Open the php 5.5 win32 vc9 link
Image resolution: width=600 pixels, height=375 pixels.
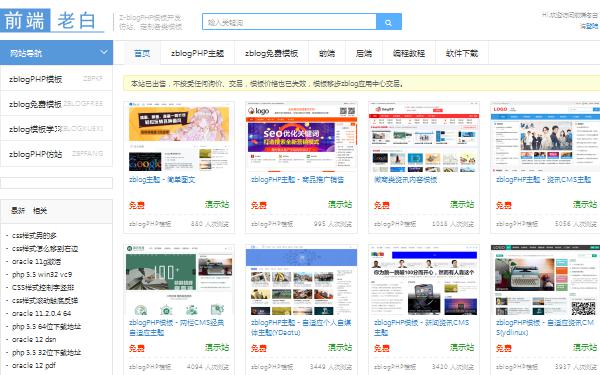point(42,274)
